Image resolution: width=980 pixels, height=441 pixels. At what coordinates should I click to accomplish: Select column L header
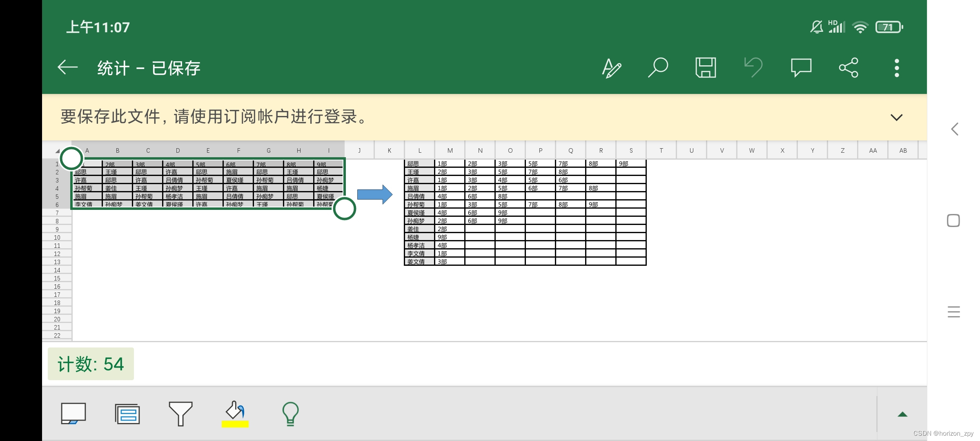(420, 150)
